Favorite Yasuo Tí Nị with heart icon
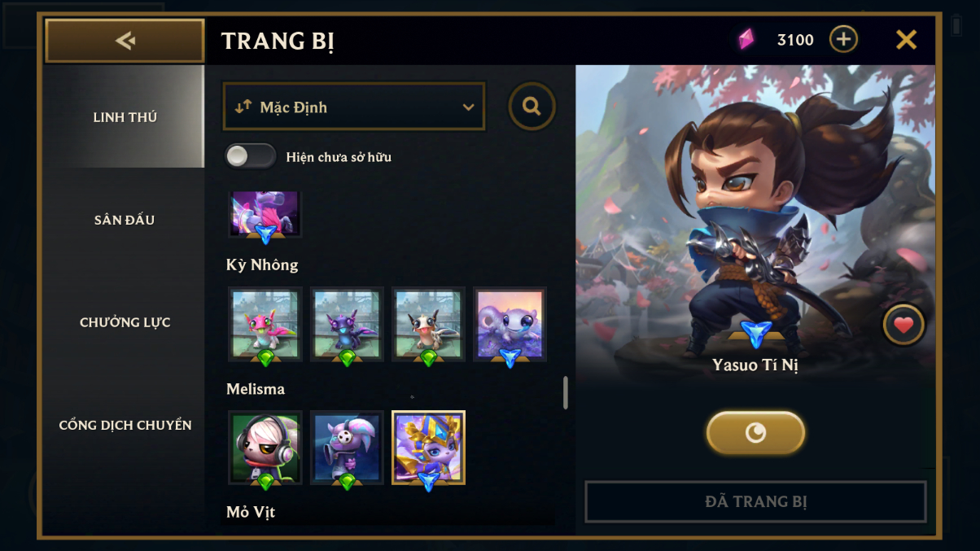Screen dimensions: 980x551 pos(903,326)
